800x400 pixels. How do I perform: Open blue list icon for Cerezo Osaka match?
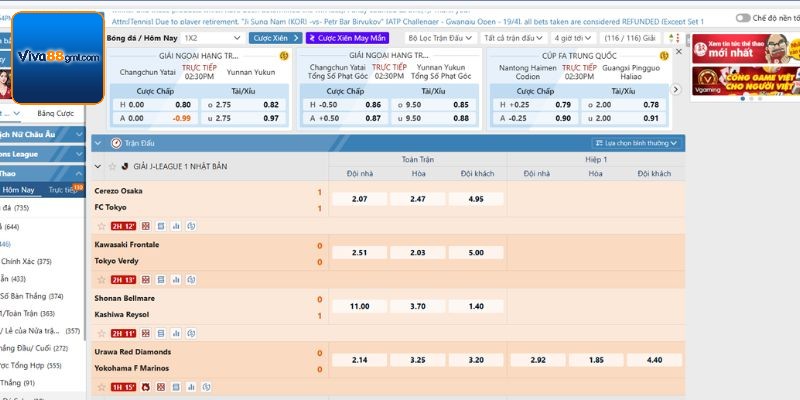coord(161,226)
